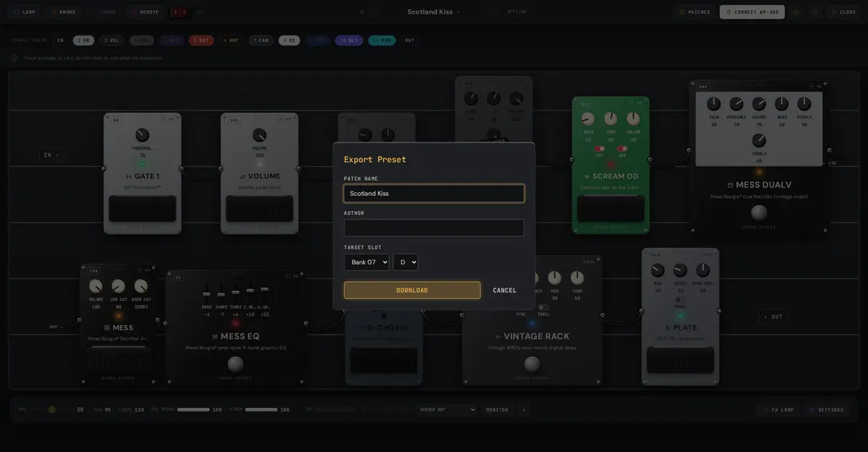Select the 10 DLY signal chain block
The image size is (868, 452).
pos(349,40)
